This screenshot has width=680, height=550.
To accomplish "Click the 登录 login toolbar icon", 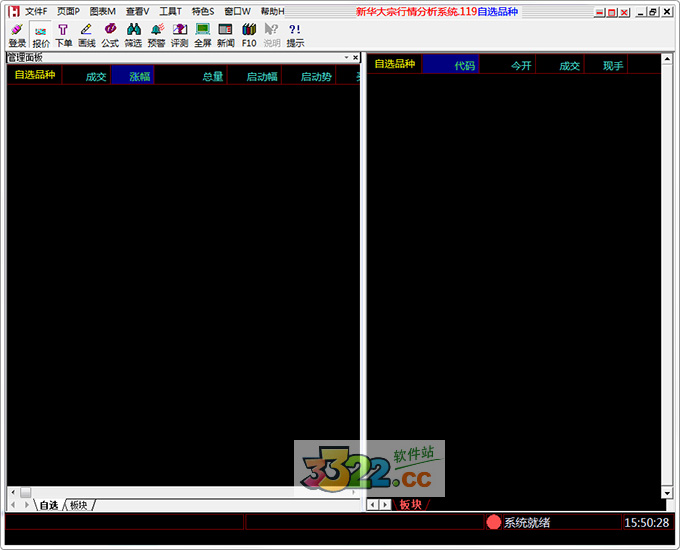I will (17, 35).
